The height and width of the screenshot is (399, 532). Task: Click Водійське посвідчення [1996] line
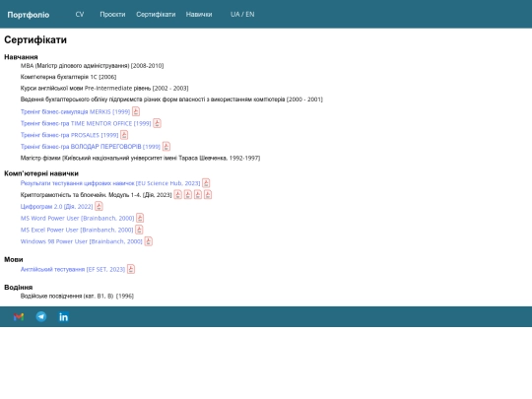click(77, 296)
